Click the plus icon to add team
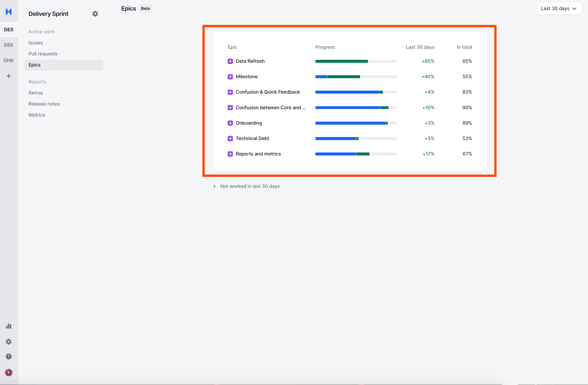The width and height of the screenshot is (588, 385). [9, 76]
